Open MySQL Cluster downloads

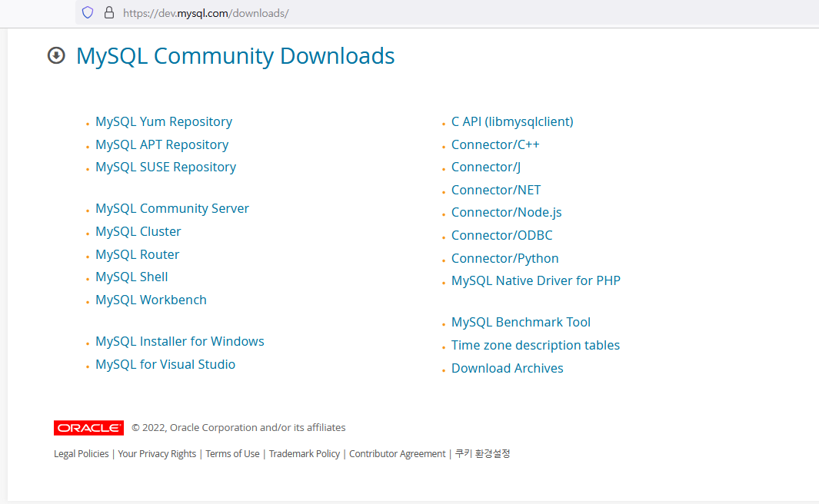[138, 231]
